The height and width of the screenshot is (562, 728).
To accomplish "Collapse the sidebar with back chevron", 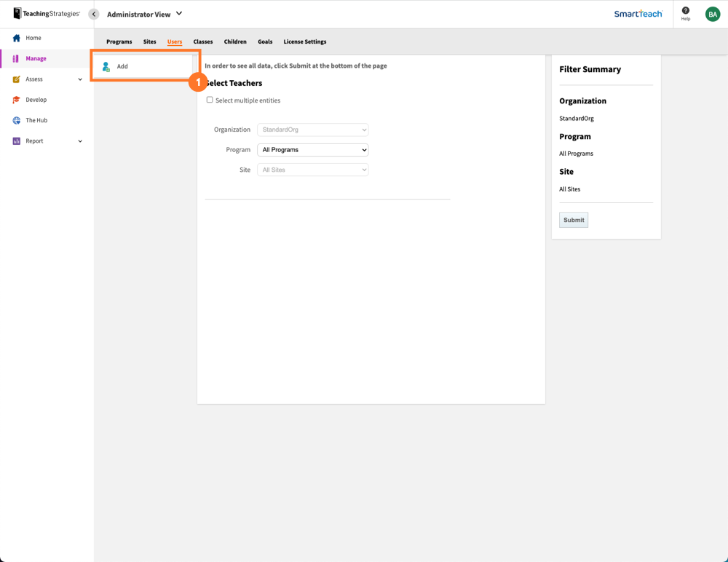I will [92, 13].
